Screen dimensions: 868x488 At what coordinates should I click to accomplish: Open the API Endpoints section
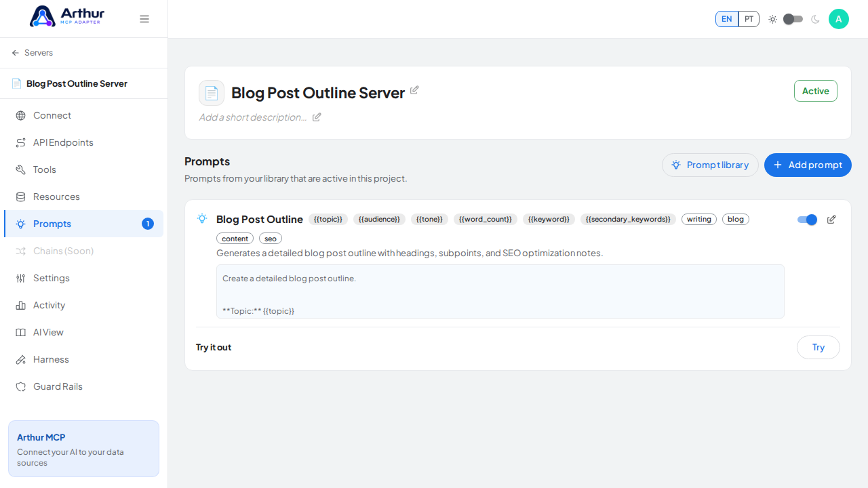83,142
